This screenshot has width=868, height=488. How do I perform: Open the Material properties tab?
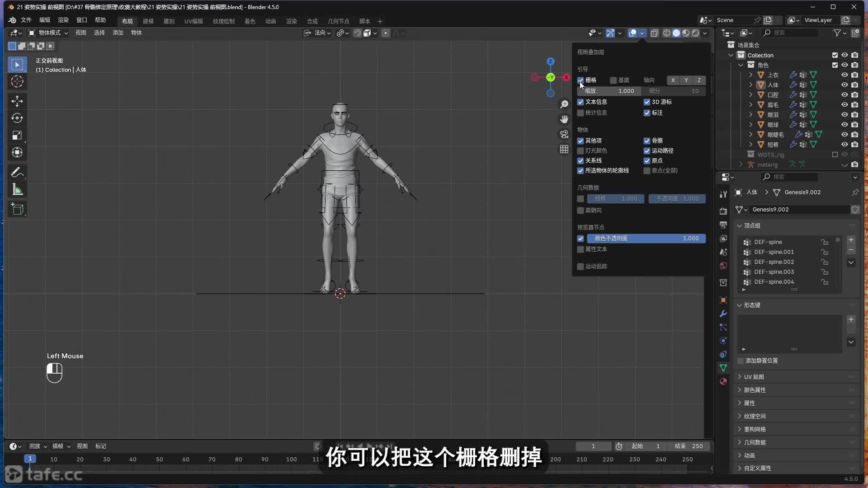coord(723,381)
